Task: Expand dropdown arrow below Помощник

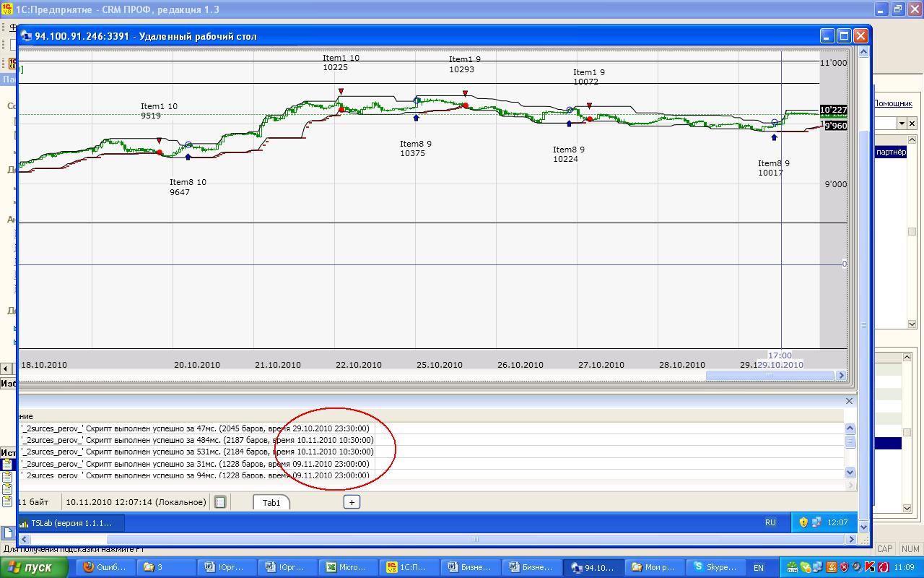Action: pos(902,124)
